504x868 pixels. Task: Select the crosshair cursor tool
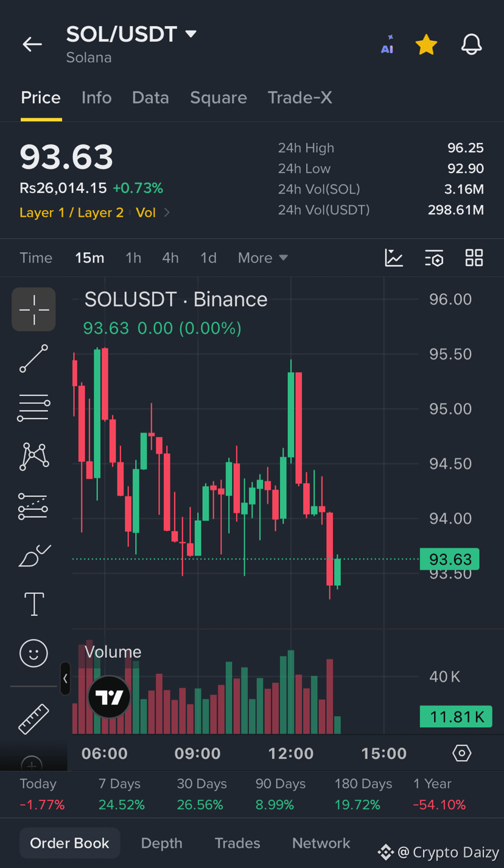pos(33,309)
